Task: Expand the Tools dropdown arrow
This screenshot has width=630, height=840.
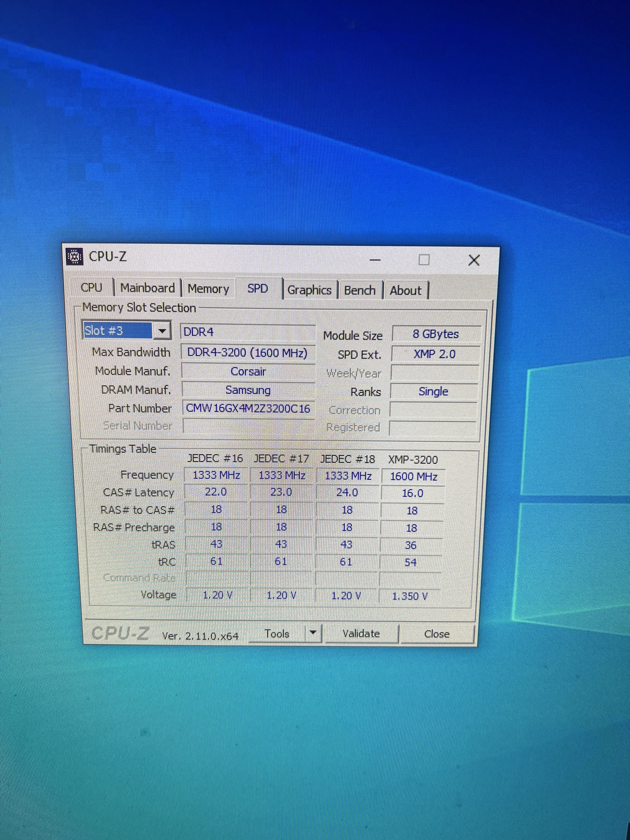Action: coord(313,633)
